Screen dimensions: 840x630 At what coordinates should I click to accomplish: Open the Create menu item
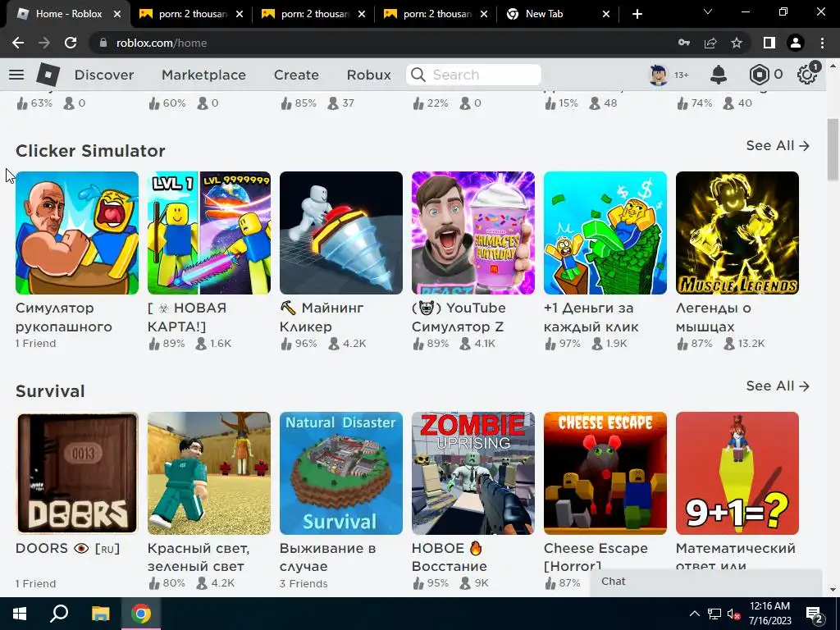point(296,75)
